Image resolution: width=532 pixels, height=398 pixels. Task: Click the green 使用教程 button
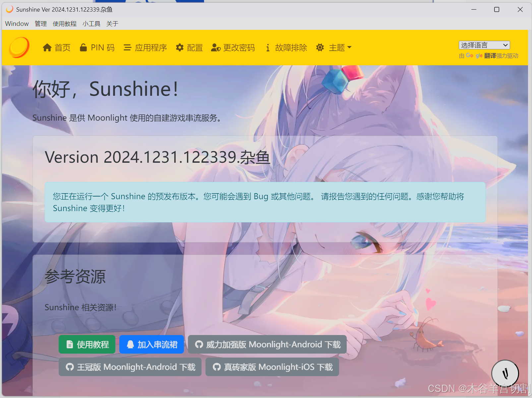coord(87,344)
